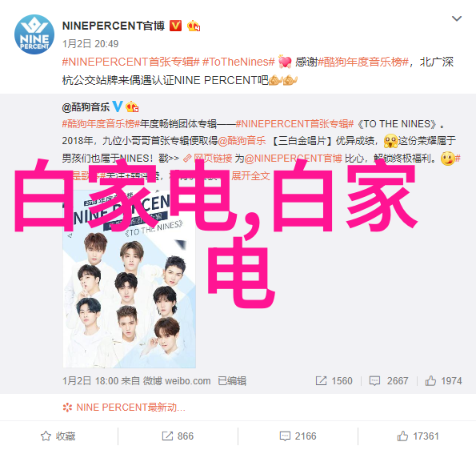476x450 pixels.
Task: Open @NINEPERCENT官博 mention in quoted post
Action: coord(294,159)
